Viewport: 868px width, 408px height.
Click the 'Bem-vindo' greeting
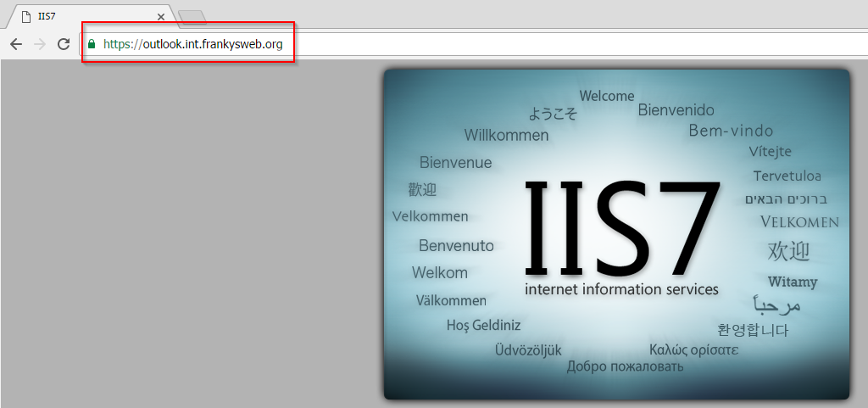[731, 131]
